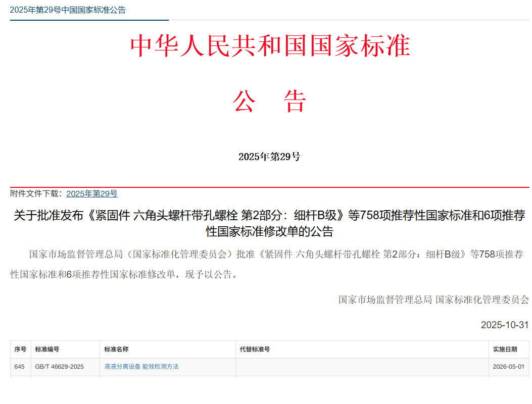Click the announcement title about 758项推荐性国家标准
Screen dimensions: 532x404
pos(266,221)
